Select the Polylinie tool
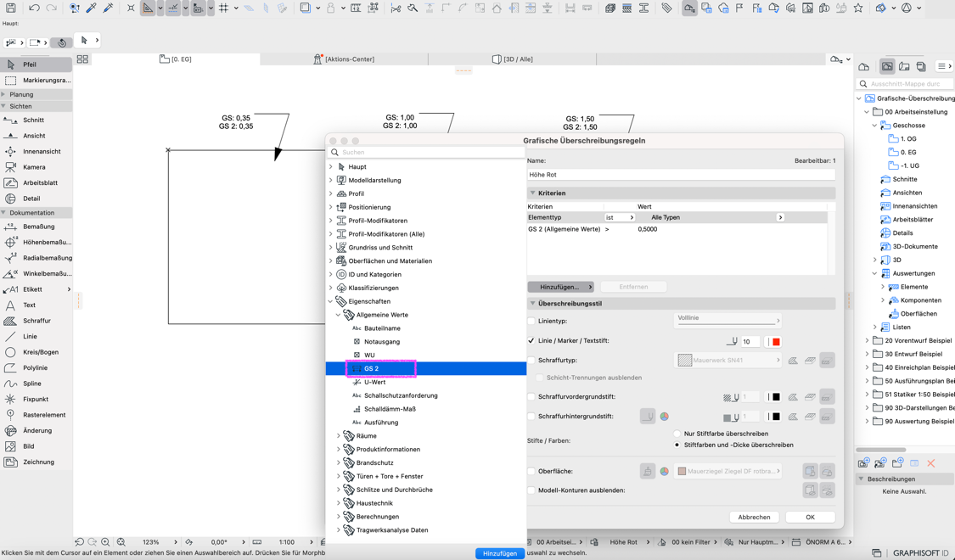Image resolution: width=955 pixels, height=560 pixels. click(36, 367)
